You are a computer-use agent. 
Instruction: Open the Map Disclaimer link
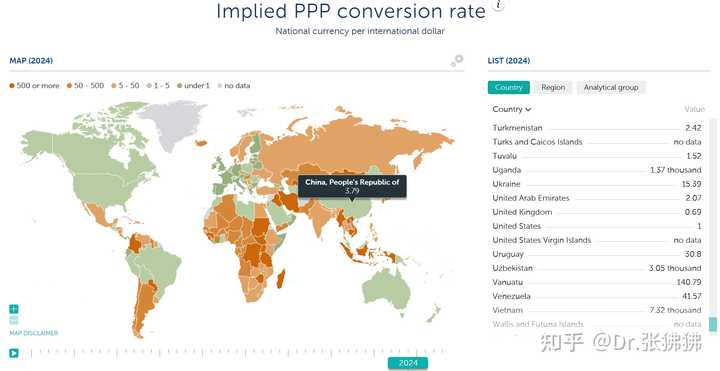pyautogui.click(x=34, y=333)
